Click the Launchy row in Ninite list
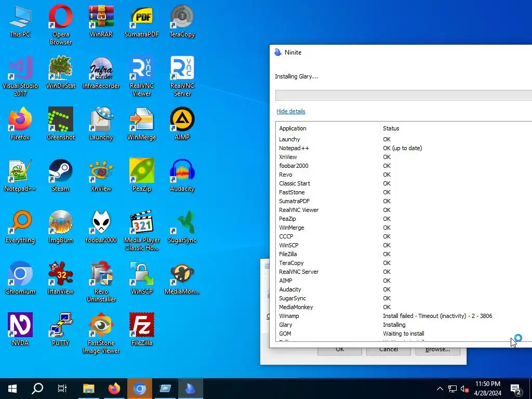Viewport: 532px width, 399px height. [x=404, y=139]
